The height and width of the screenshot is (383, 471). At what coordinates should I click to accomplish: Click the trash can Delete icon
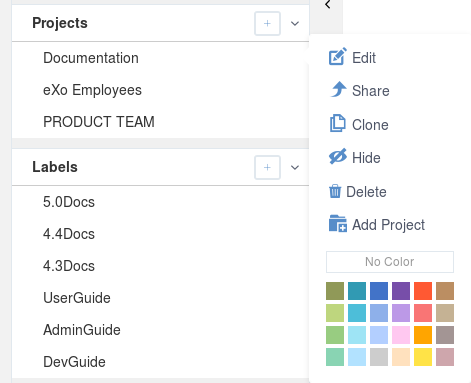[x=335, y=191]
